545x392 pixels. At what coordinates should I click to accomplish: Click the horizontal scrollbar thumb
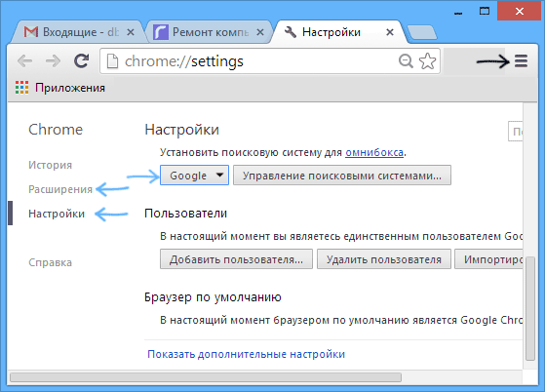click(206, 377)
